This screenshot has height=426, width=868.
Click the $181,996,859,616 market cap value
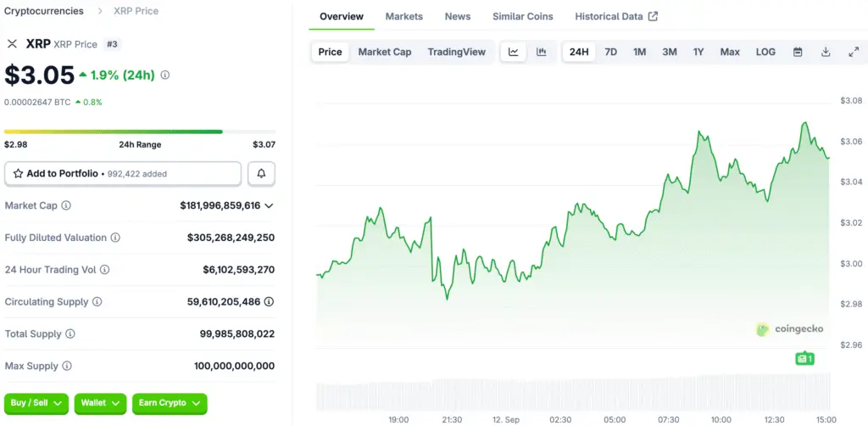(x=220, y=205)
